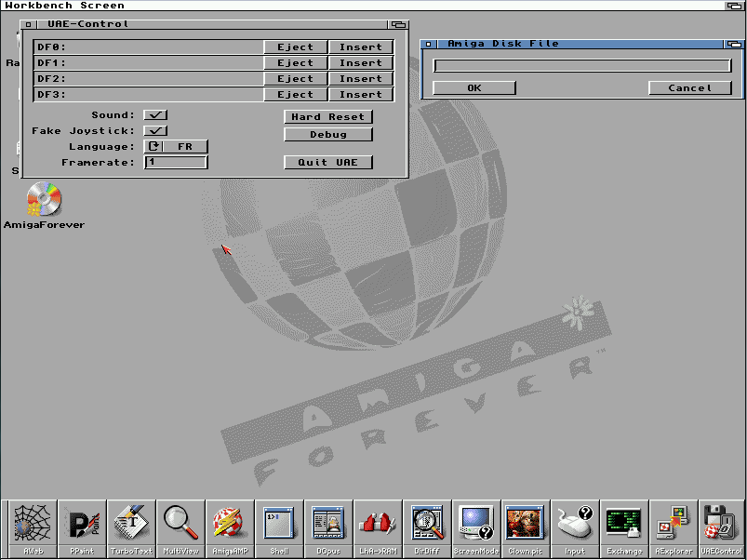Eject disk from DF3
This screenshot has width=747, height=560.
coord(296,94)
